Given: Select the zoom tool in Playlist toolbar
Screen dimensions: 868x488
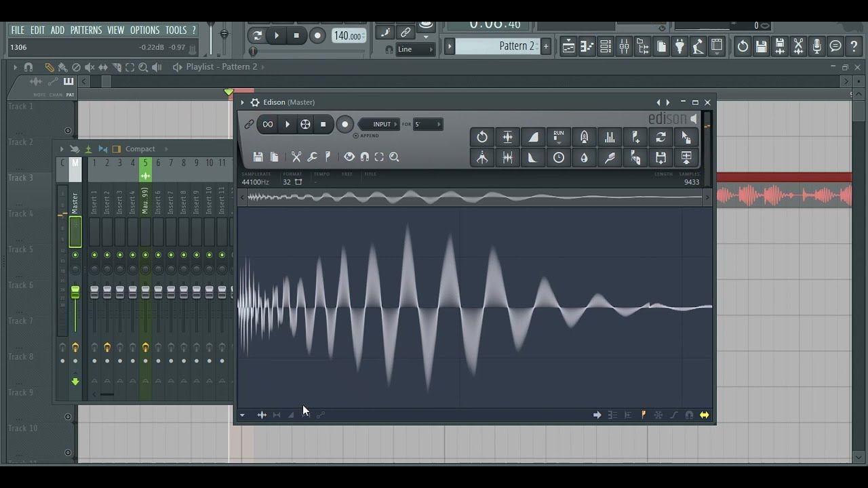Looking at the screenshot, I should pos(143,67).
